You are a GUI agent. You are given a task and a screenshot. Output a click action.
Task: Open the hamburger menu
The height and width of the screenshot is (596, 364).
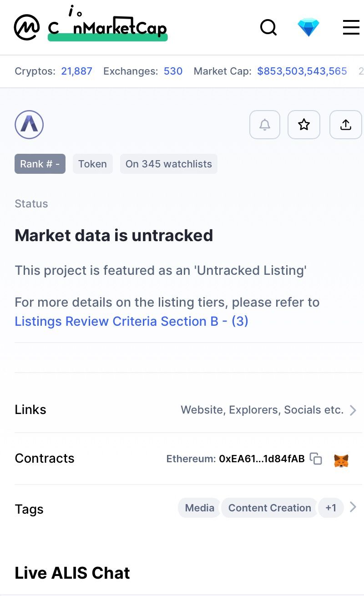(351, 28)
